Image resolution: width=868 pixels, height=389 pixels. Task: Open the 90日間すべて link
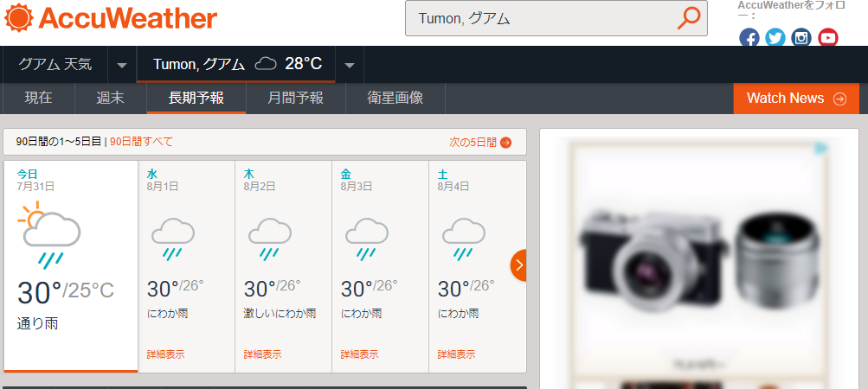click(x=141, y=143)
